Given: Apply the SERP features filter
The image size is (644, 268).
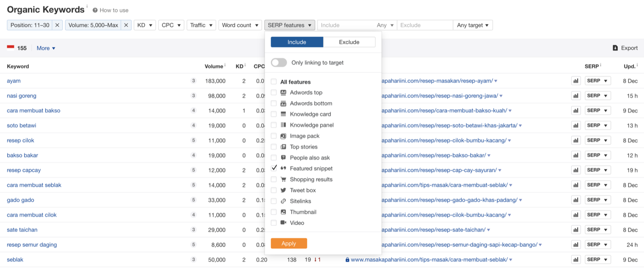Looking at the screenshot, I should [x=289, y=244].
